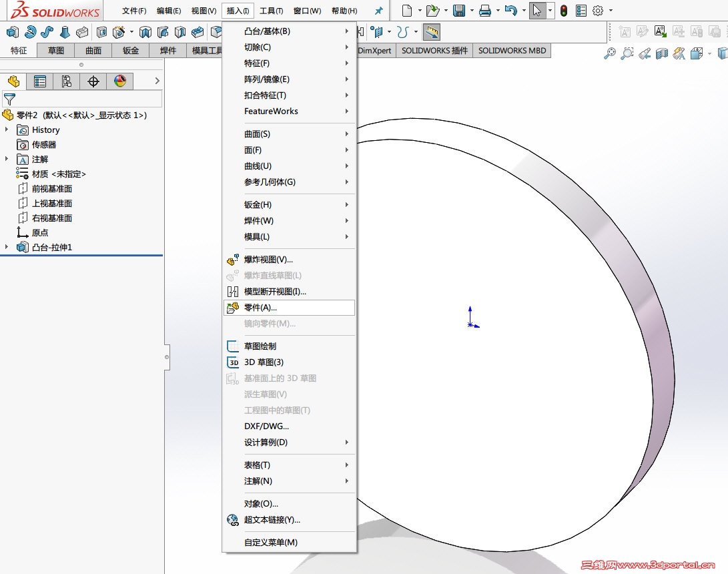The height and width of the screenshot is (574, 728).
Task: Click the 3D Sketch menu icon
Action: pyautogui.click(x=233, y=362)
